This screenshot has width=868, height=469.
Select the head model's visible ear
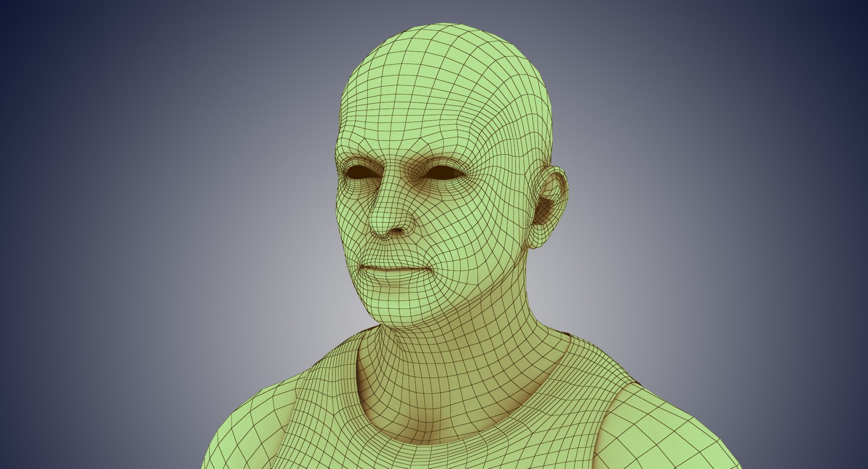(x=548, y=207)
